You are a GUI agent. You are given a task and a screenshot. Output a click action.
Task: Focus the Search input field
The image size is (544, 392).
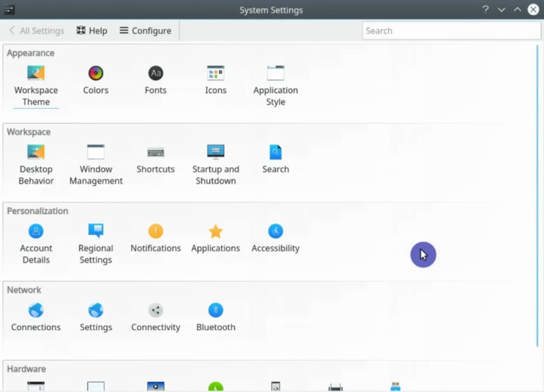(451, 31)
